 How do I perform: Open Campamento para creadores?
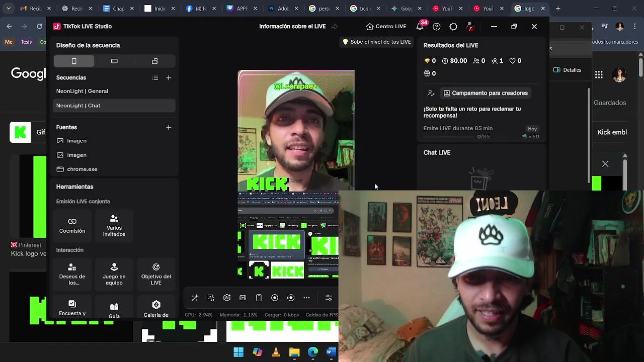486,93
